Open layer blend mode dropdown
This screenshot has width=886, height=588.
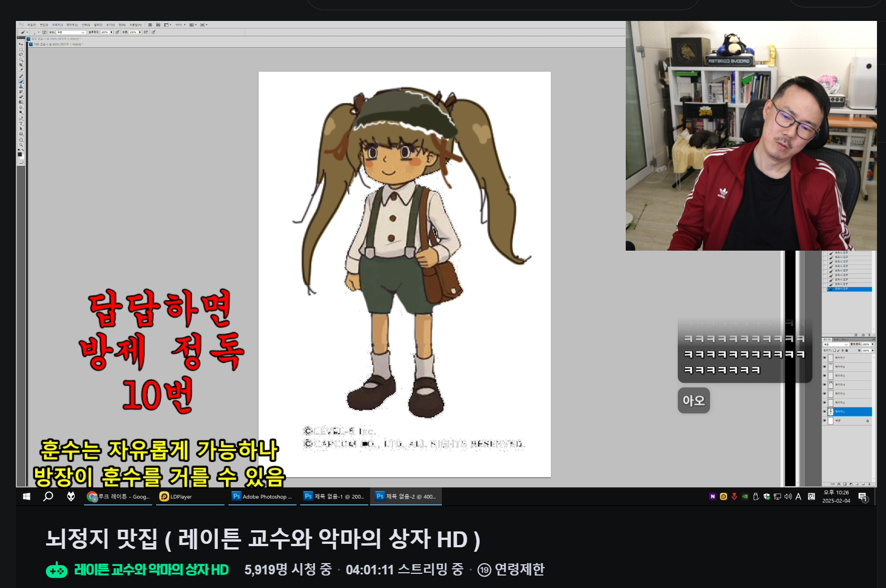click(836, 344)
